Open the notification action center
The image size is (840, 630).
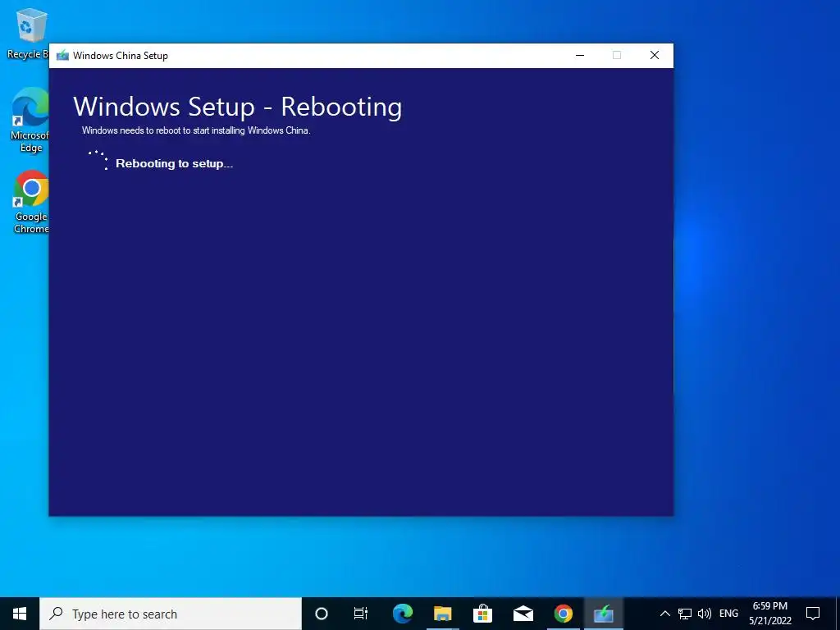pos(813,614)
